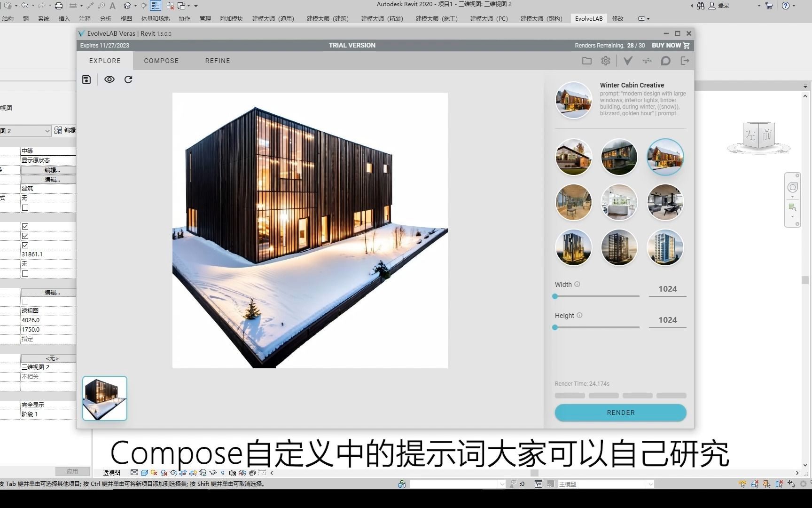
Task: Switch to the COMPOSE tab
Action: (161, 61)
